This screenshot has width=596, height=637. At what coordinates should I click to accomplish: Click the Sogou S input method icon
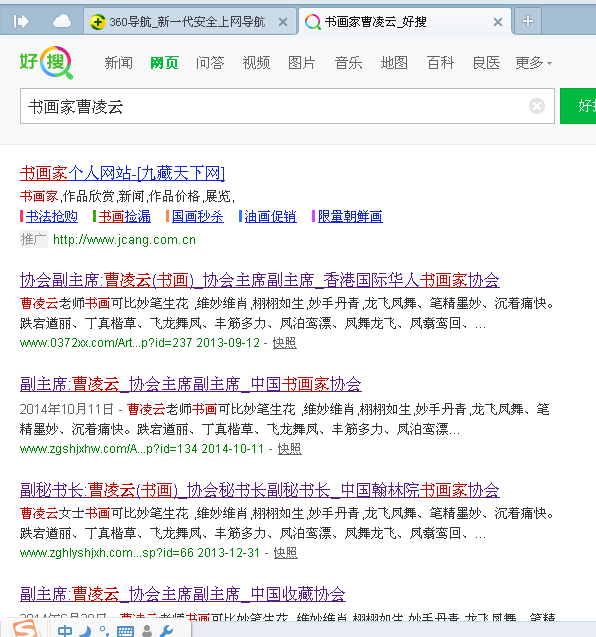tap(25, 629)
